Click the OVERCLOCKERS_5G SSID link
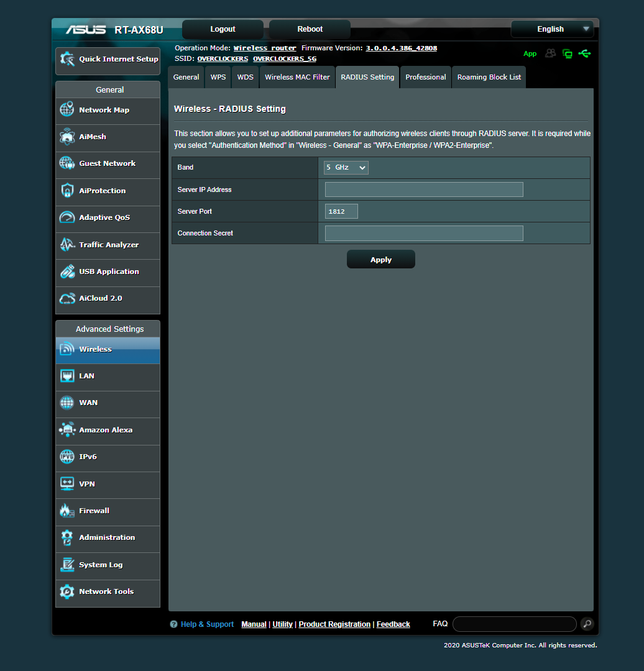The height and width of the screenshot is (671, 644). click(x=285, y=58)
